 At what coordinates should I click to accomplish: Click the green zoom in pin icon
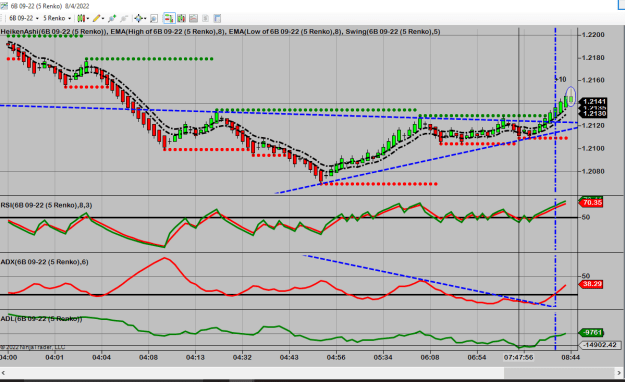pyautogui.click(x=112, y=18)
